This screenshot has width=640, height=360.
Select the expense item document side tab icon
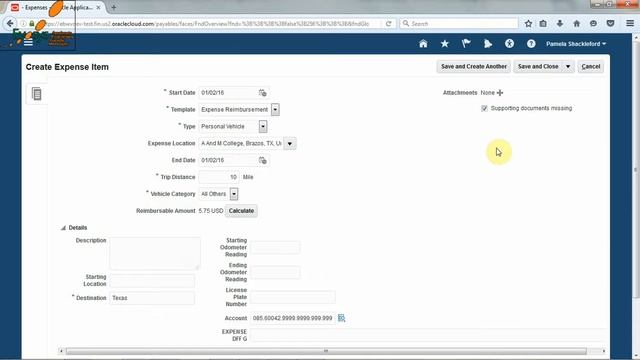pos(37,94)
